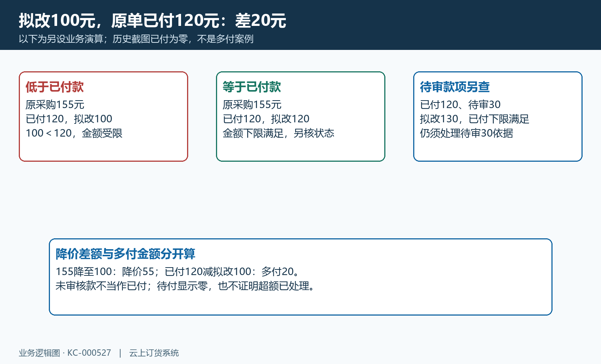This screenshot has height=364, width=601.
Task: Click the line '已付120，拟改120'
Action: [266, 119]
